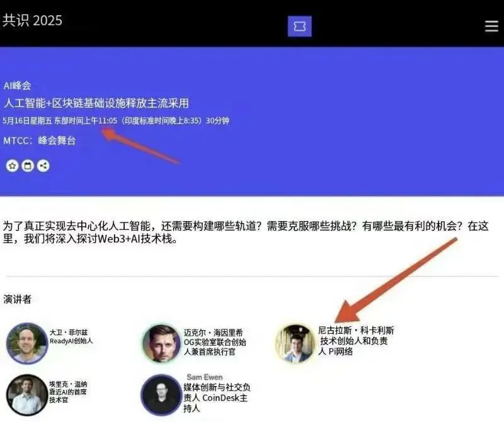Add session to calendar icon

point(28,166)
